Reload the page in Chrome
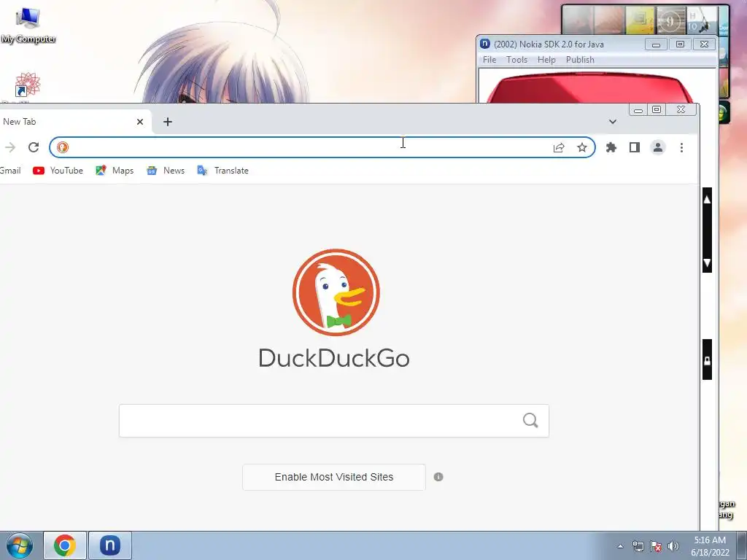 point(34,147)
